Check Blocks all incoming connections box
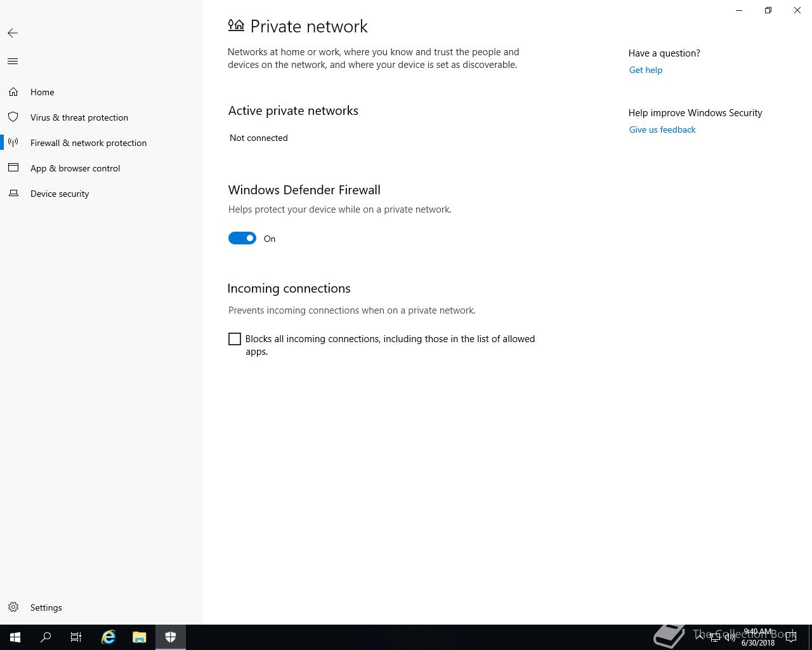 [x=235, y=339]
